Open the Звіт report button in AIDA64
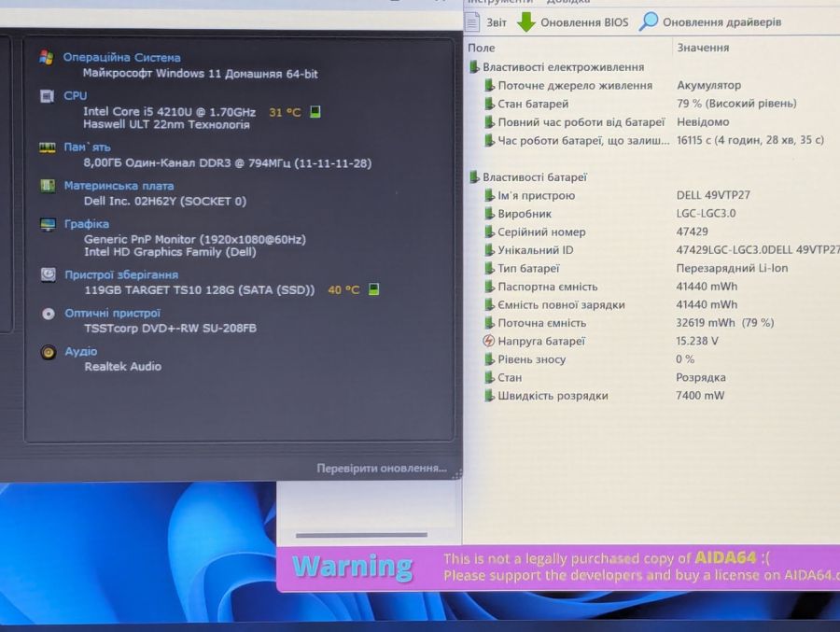This screenshot has width=840, height=632. coord(486,22)
